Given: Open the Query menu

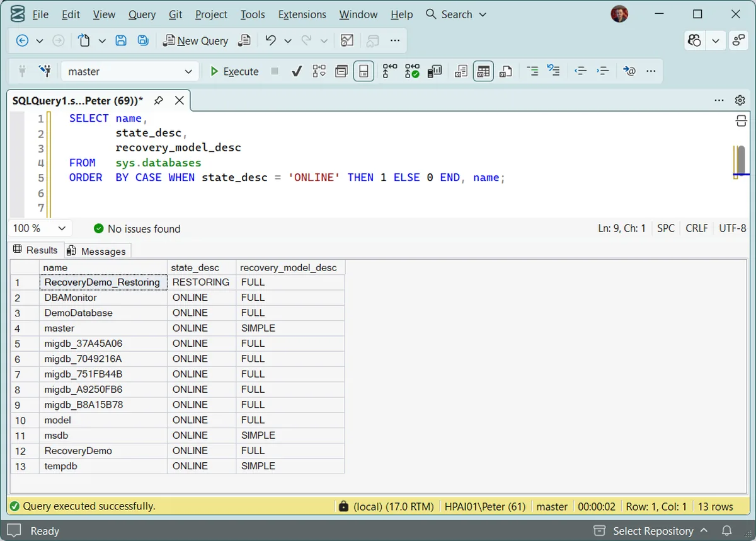Looking at the screenshot, I should (x=142, y=15).
